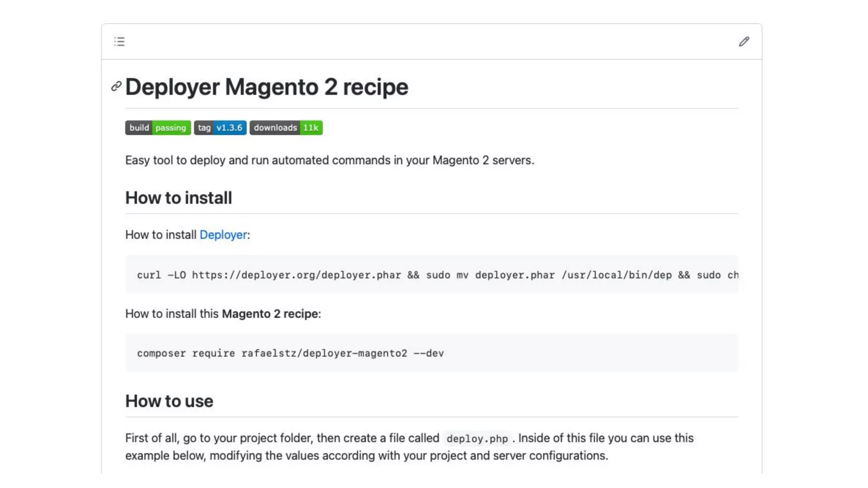Screen dimensions: 868x488
Task: Click the tag v1.3.6 badge
Action: 220,128
